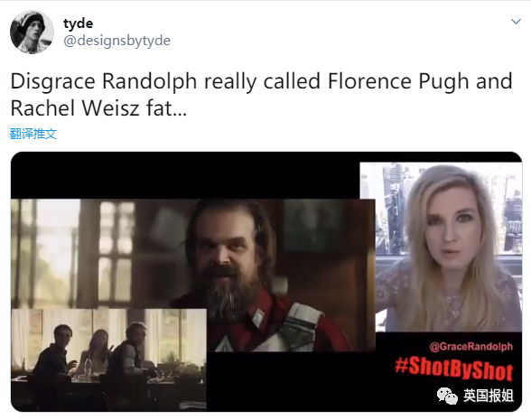Expand the tweet options chevron menu
Image resolution: width=531 pixels, height=420 pixels.
[x=516, y=22]
